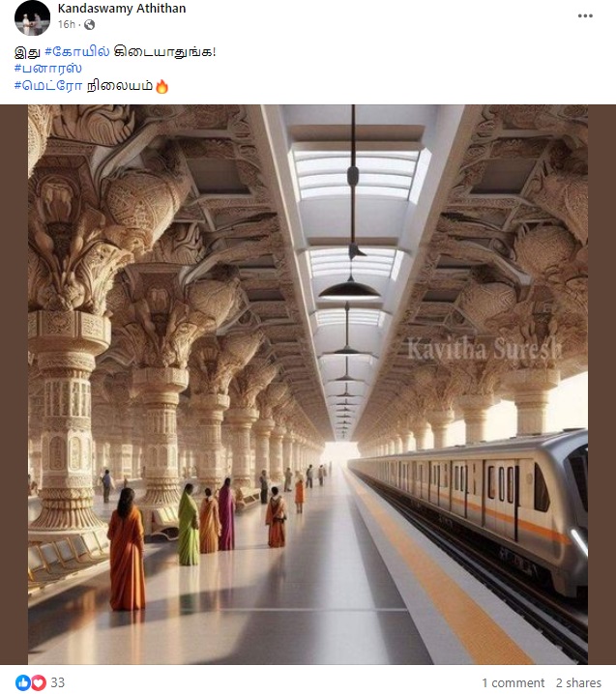Open the 1 comment link
Image resolution: width=616 pixels, height=694 pixels.
pos(513,683)
